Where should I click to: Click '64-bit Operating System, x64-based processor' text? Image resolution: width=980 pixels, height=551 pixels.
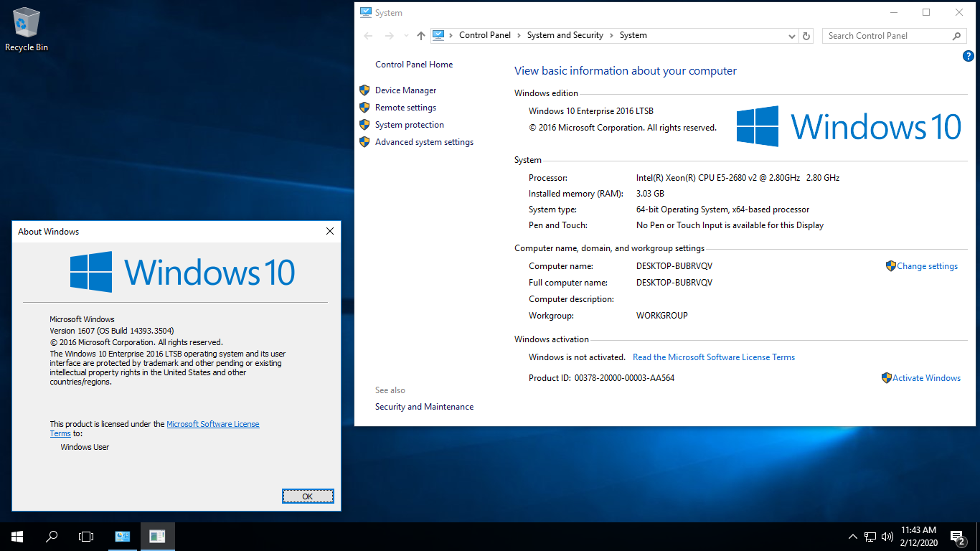point(722,209)
